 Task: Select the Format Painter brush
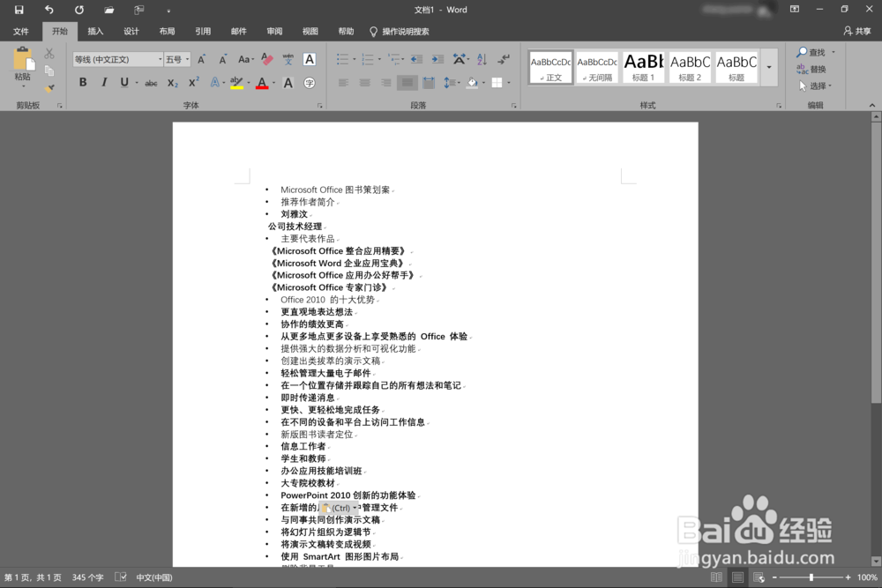(49, 89)
